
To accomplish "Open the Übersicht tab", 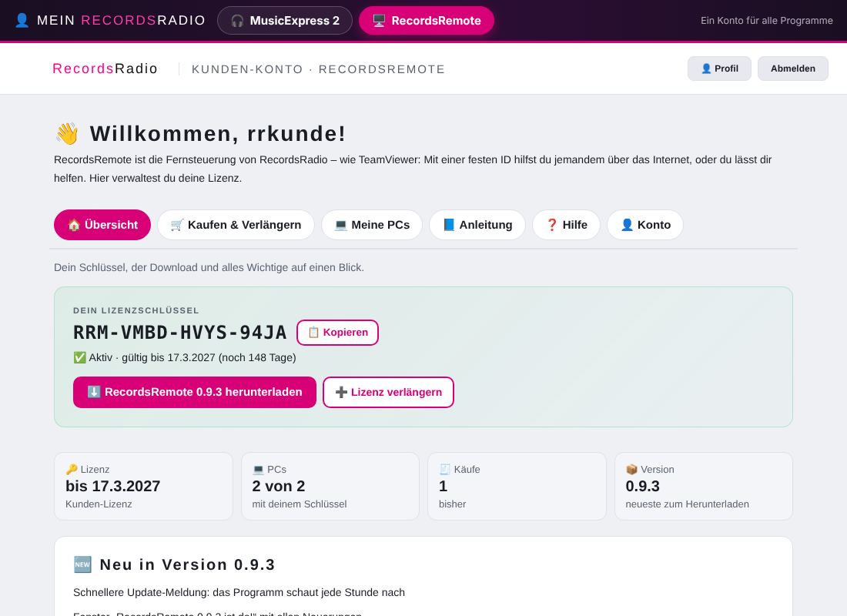I will tap(102, 225).
